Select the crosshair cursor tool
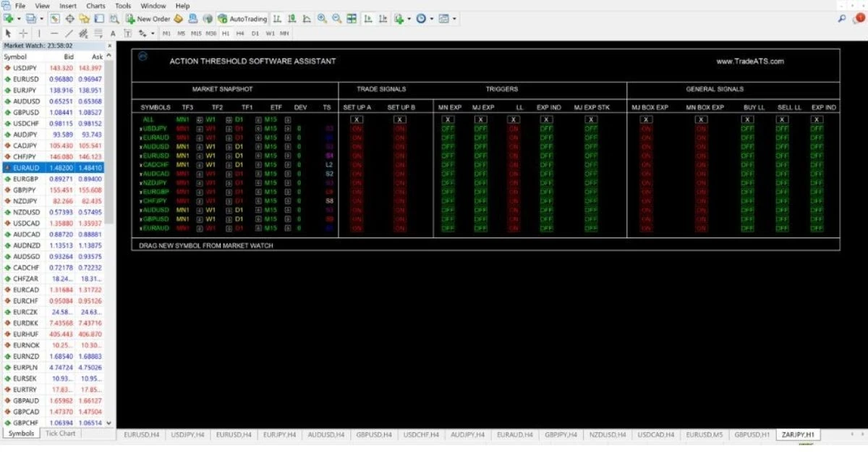This screenshot has width=868, height=456. tap(23, 33)
